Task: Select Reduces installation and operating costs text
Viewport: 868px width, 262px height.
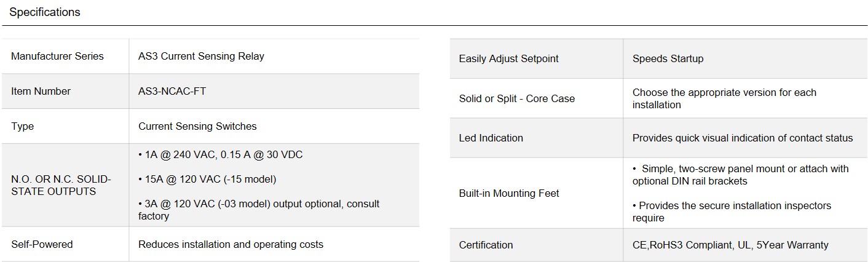Action: pos(231,244)
